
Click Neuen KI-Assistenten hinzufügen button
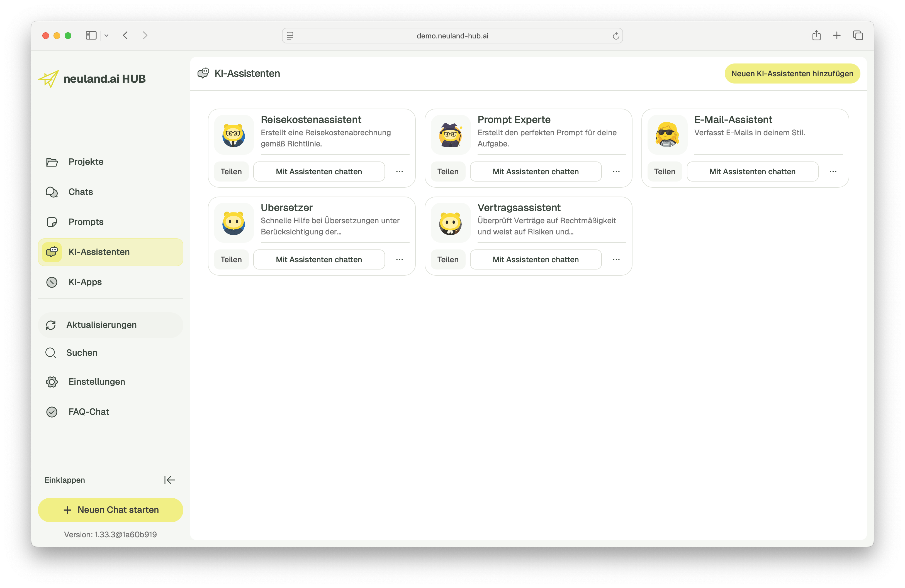[792, 74]
